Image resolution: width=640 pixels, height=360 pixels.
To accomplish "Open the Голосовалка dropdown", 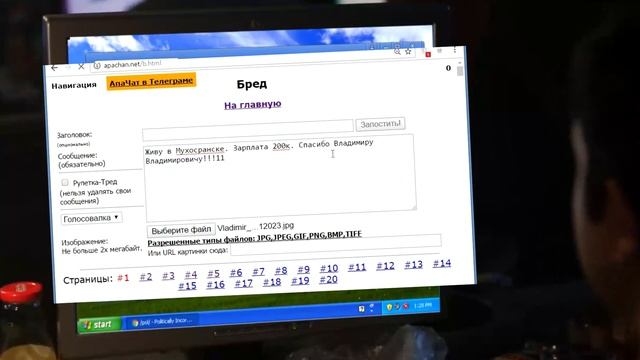I will coord(91,218).
